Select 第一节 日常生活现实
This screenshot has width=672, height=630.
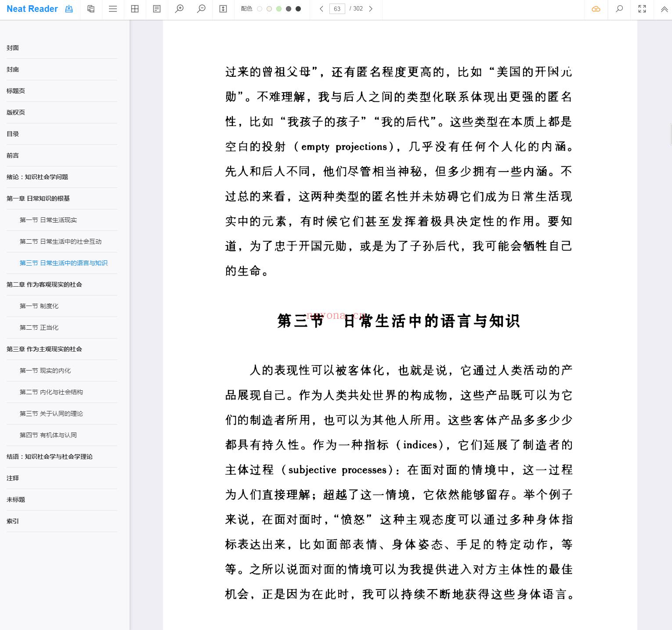[48, 220]
